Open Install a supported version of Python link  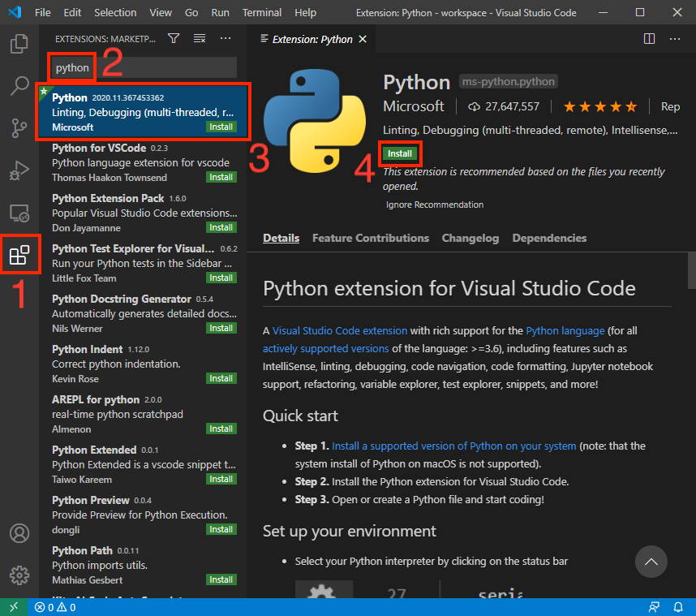click(x=453, y=446)
